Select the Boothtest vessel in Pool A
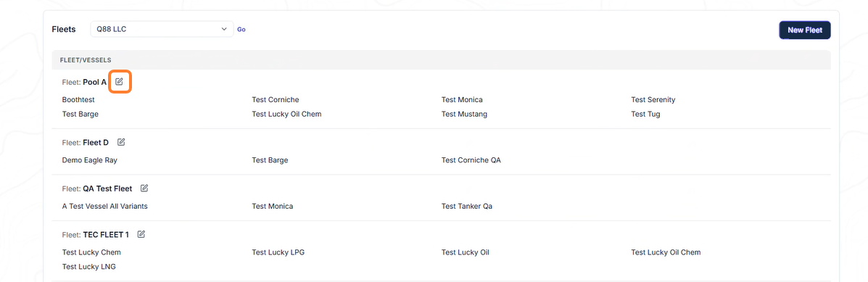Screen dimensions: 868x282 [x=78, y=99]
